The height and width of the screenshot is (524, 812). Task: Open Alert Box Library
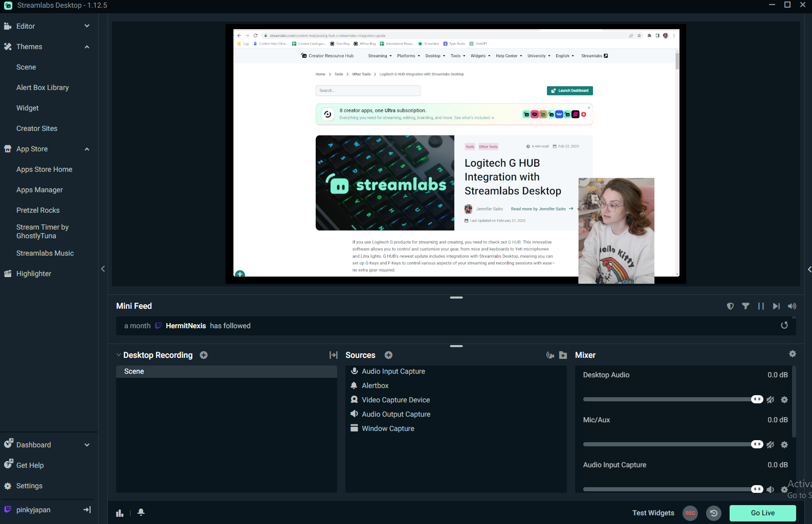tap(42, 87)
